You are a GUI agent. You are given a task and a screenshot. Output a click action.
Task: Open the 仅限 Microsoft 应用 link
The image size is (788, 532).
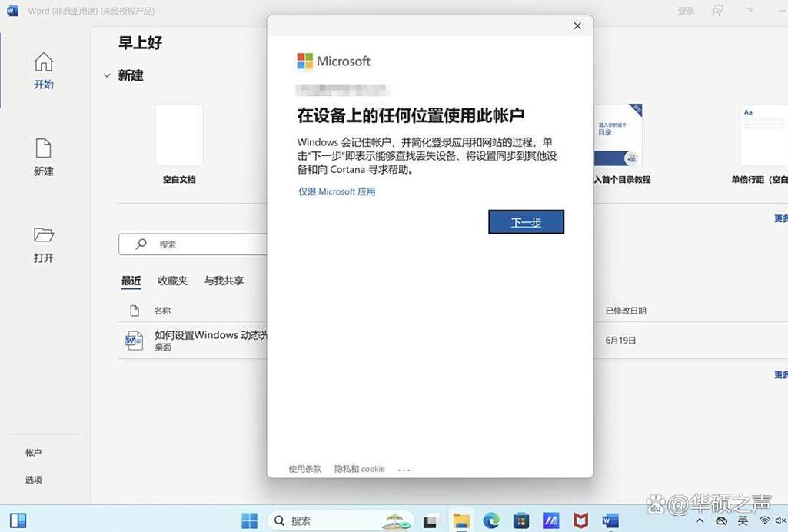pos(336,191)
